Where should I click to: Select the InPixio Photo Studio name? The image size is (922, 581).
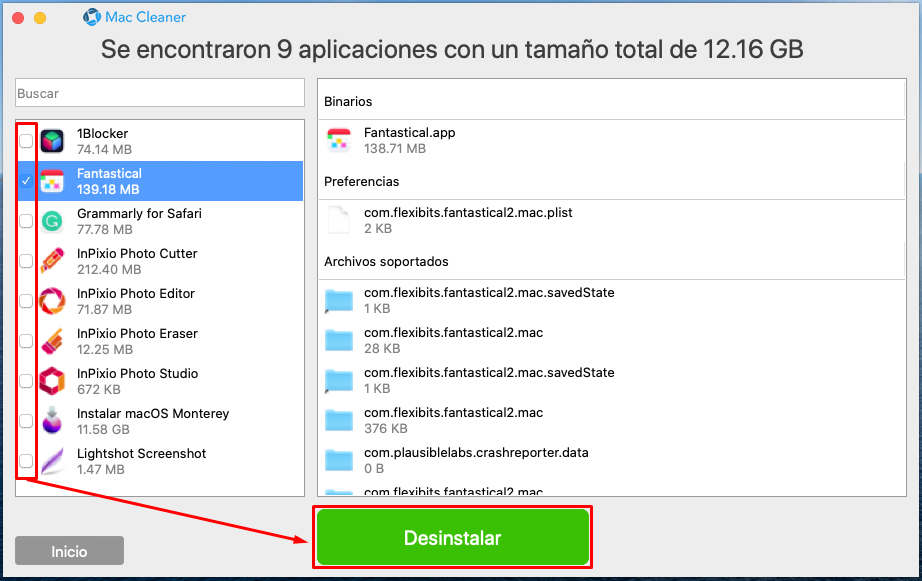tap(138, 373)
